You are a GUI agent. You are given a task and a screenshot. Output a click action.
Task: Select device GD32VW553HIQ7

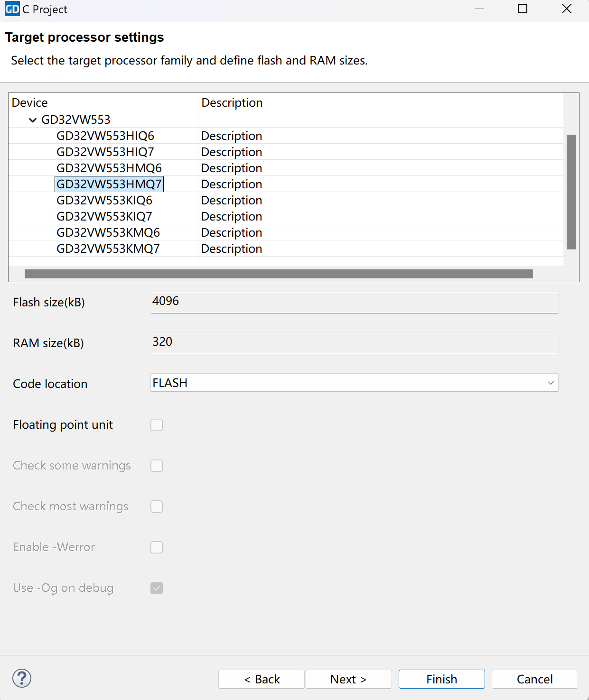click(x=105, y=152)
